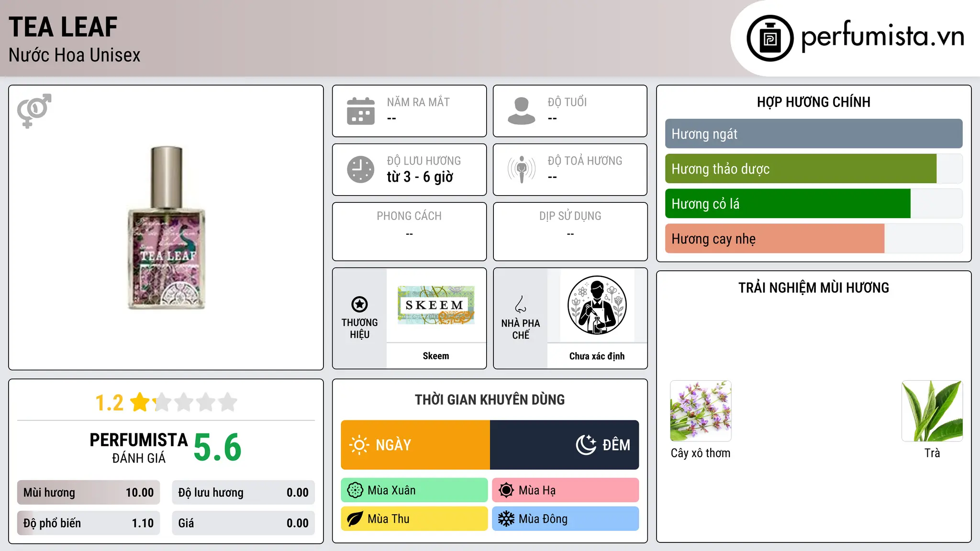Click the Perfumista đánh giá label
980x551 pixels.
tap(139, 448)
